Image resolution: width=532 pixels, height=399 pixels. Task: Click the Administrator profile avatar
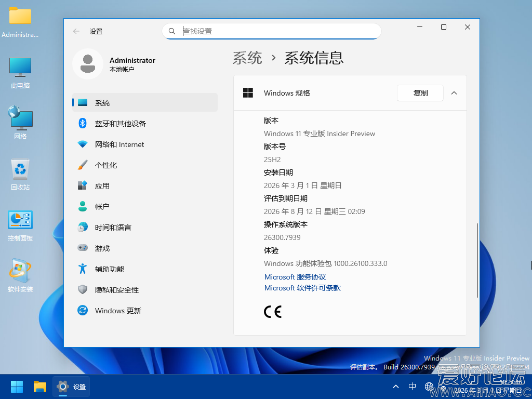click(x=87, y=64)
